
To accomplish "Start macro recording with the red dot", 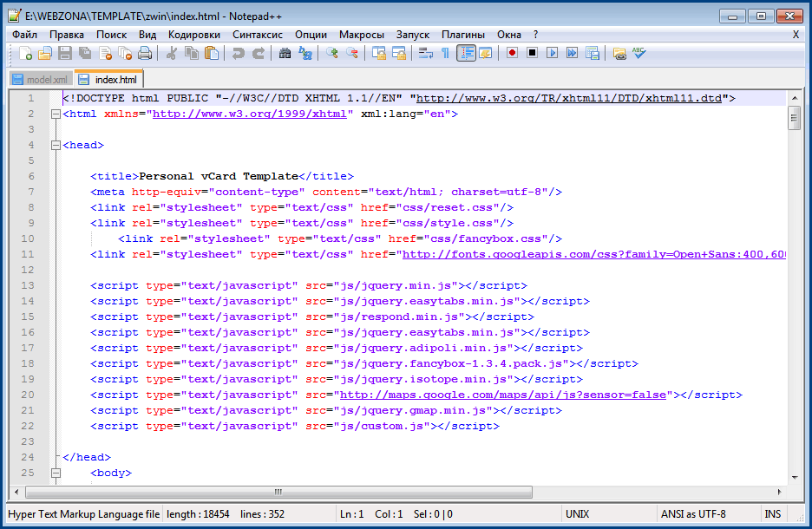I will point(512,54).
